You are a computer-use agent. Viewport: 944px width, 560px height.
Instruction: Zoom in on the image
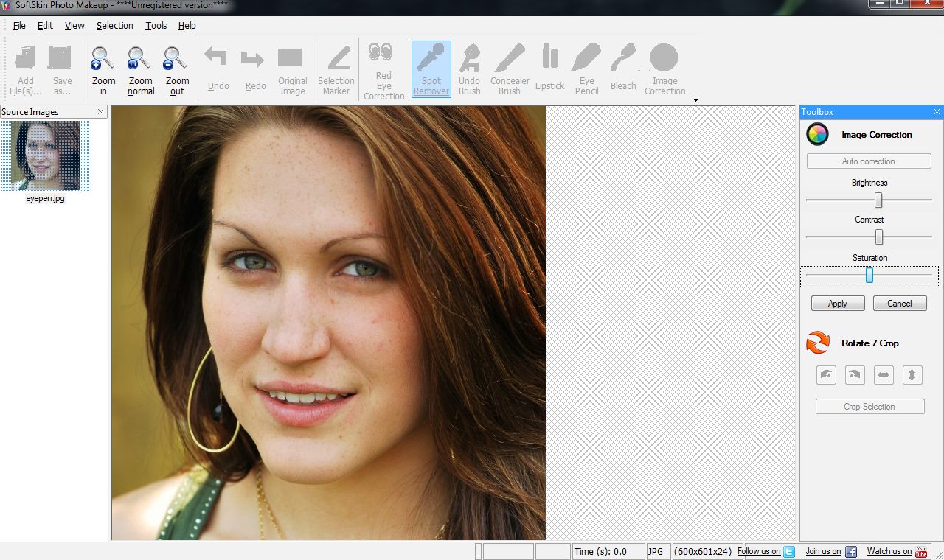coord(103,70)
